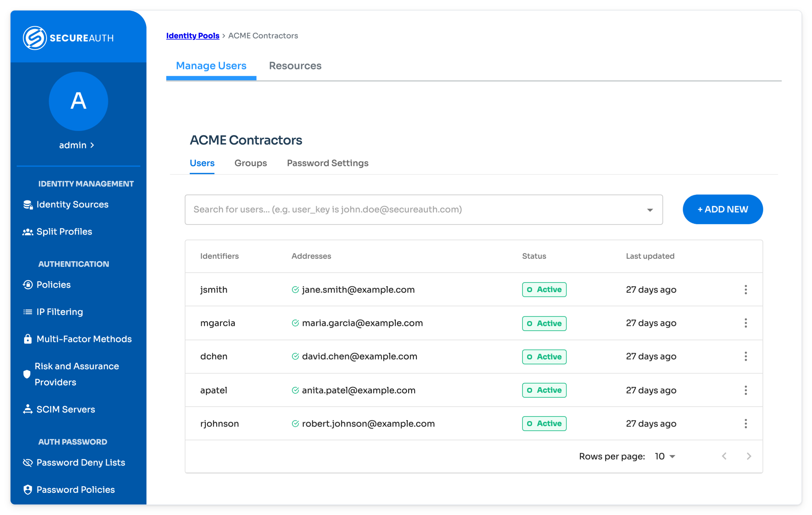Click the jane.smith@example.com address
The width and height of the screenshot is (812, 515).
[x=358, y=289]
